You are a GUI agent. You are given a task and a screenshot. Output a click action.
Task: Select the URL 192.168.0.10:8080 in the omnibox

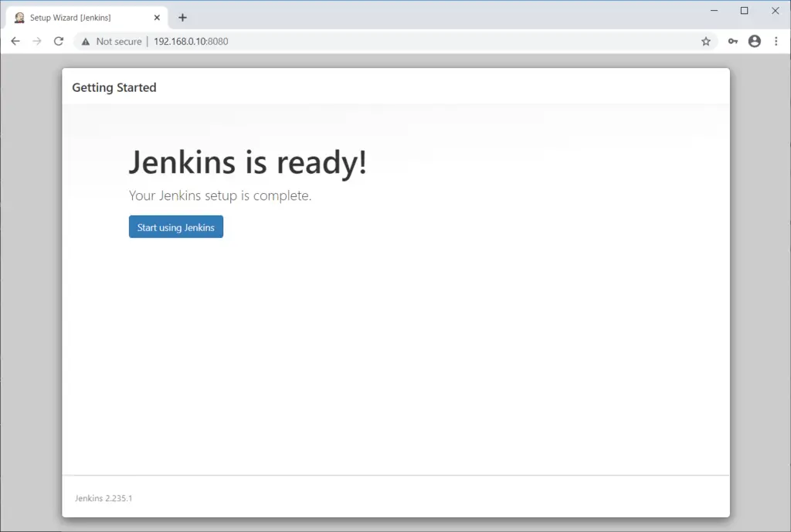tap(190, 41)
